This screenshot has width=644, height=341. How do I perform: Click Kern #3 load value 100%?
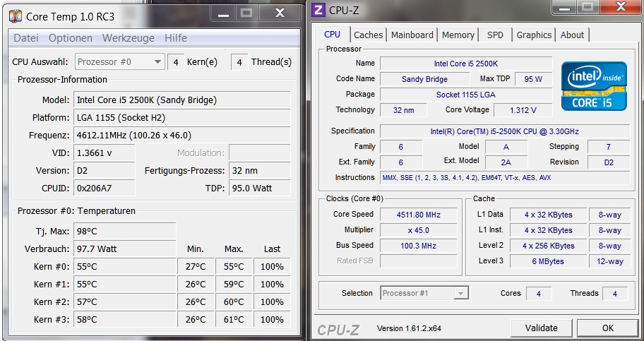(x=272, y=320)
